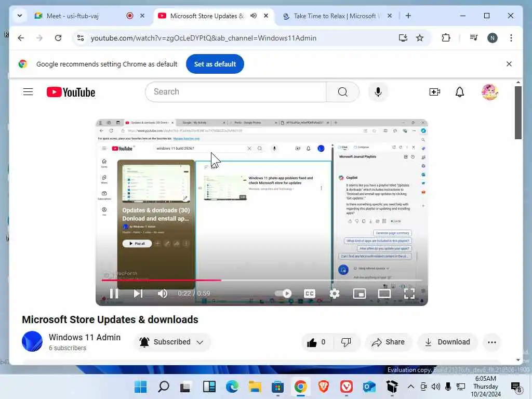The height and width of the screenshot is (399, 532).
Task: Switch to the Meet usi-ftub-vaj tab
Action: [82, 16]
